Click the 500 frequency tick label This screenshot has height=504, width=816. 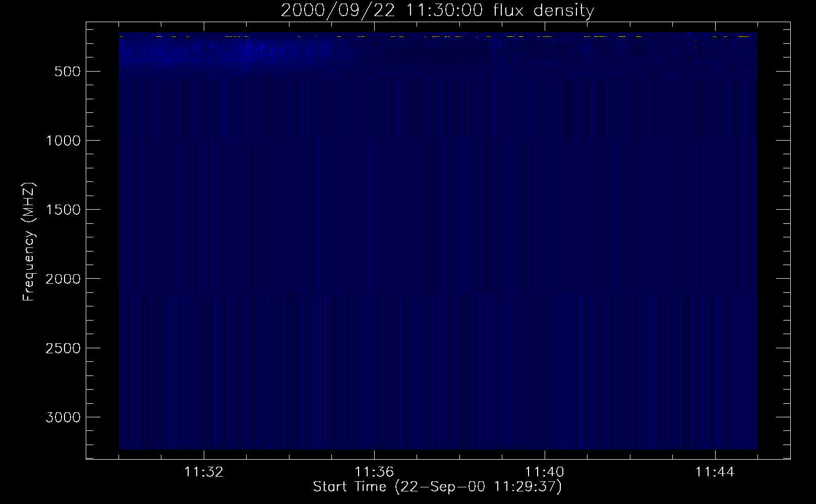68,72
